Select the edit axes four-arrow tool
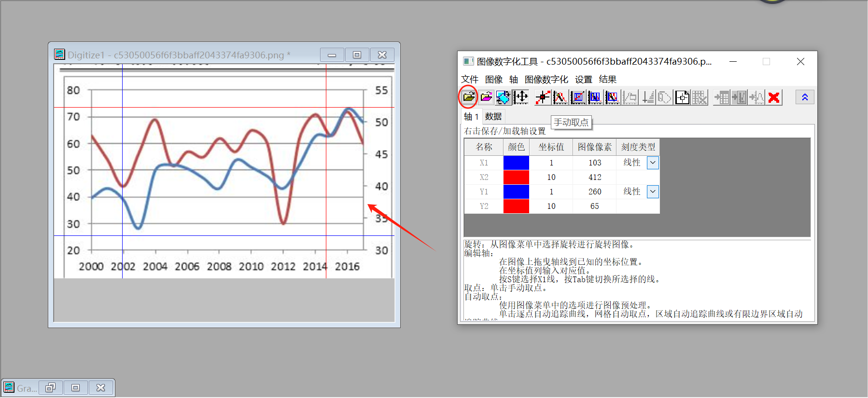The height and width of the screenshot is (398, 868). [521, 97]
